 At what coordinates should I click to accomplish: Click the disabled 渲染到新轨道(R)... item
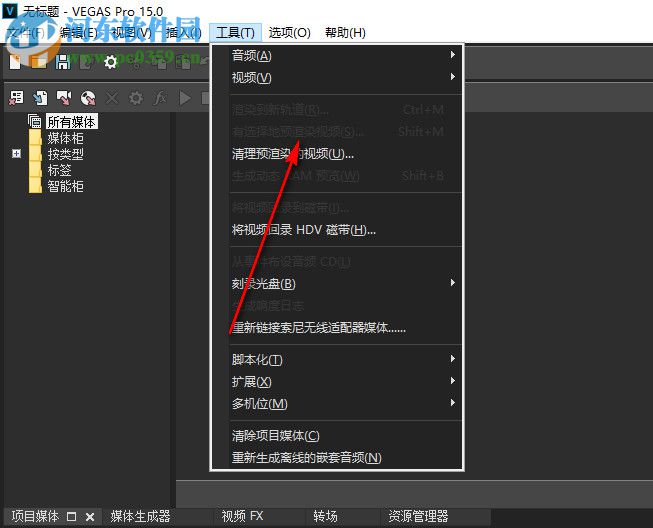click(344, 110)
